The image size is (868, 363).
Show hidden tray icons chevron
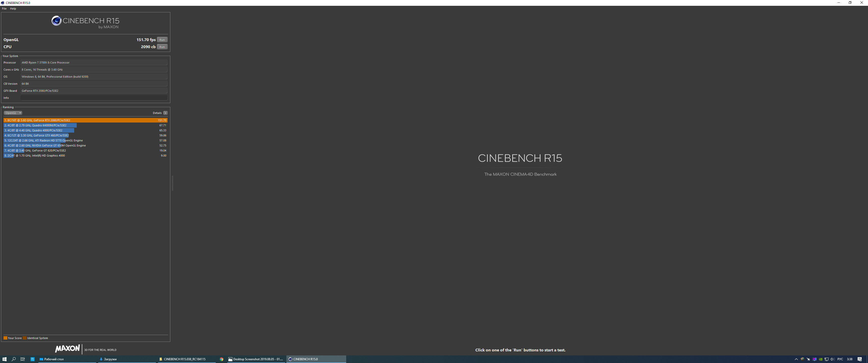(x=796, y=359)
